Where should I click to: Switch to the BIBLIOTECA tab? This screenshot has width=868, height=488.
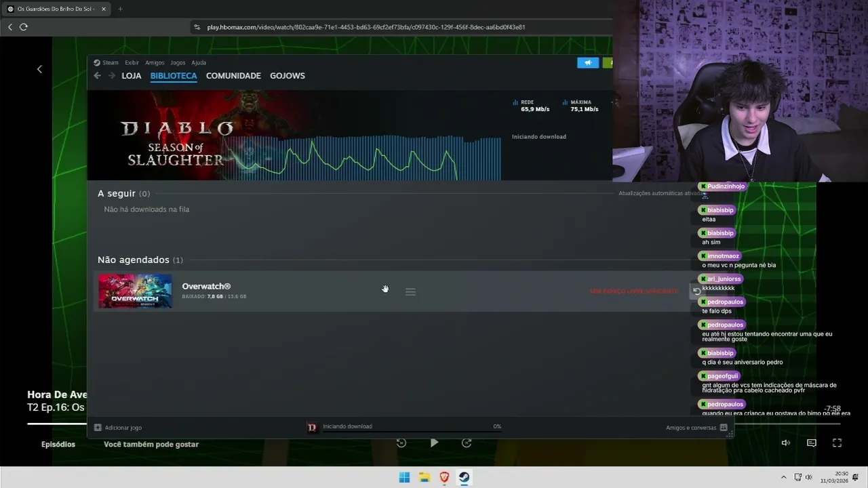174,76
